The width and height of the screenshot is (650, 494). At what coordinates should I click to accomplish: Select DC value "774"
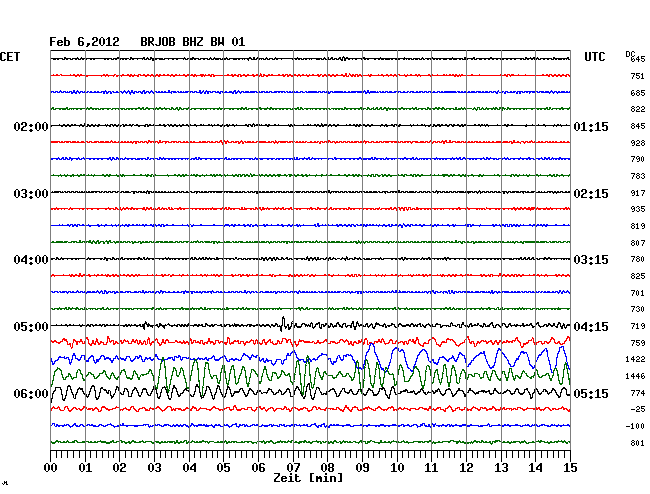(x=638, y=393)
